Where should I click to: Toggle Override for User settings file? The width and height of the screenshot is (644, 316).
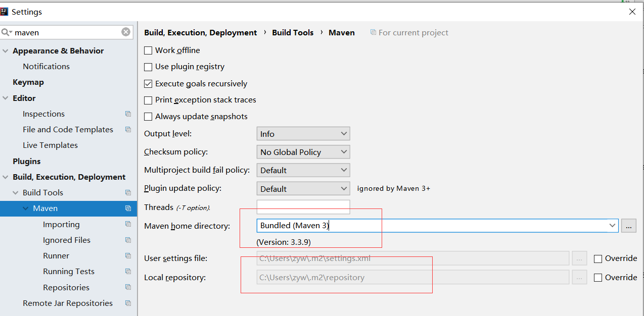(x=598, y=258)
